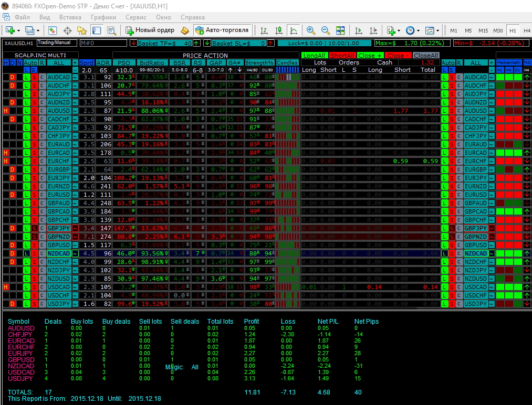Click minus button below left plus button
This screenshot has width=532, height=405.
click(75, 70)
